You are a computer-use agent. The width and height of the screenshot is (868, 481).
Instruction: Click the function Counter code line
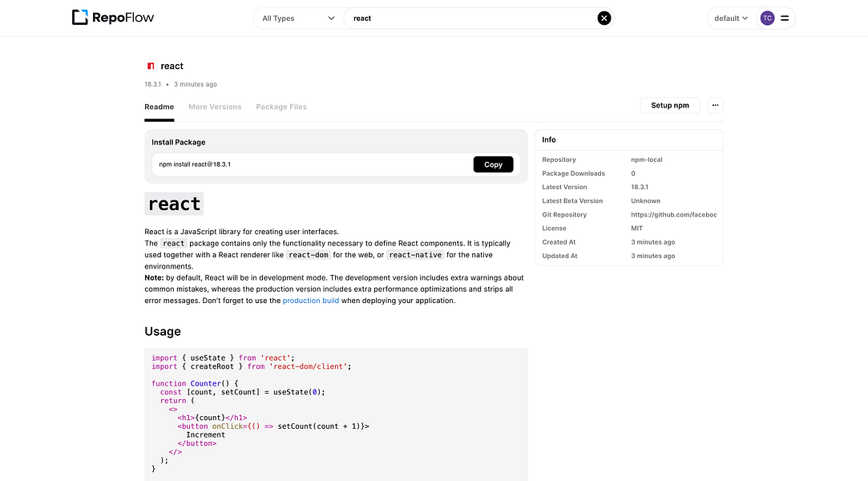pyautogui.click(x=195, y=383)
